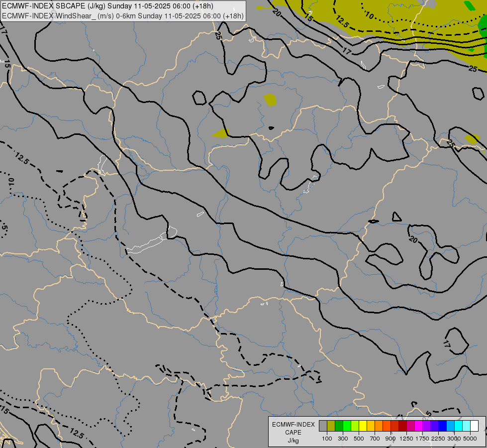Choose the red 900 legend swatch
This screenshot has width=487, height=448.
click(x=395, y=426)
